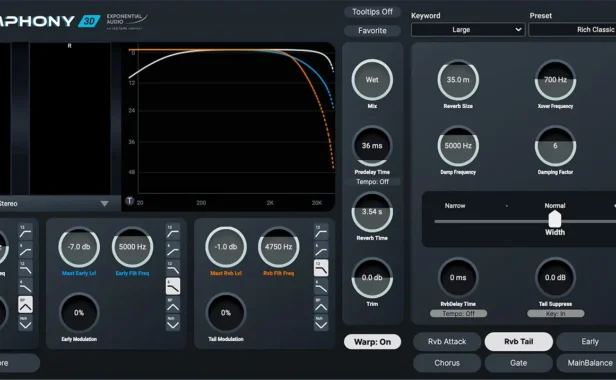Select band-pass filter in Early panel

pos(173,305)
